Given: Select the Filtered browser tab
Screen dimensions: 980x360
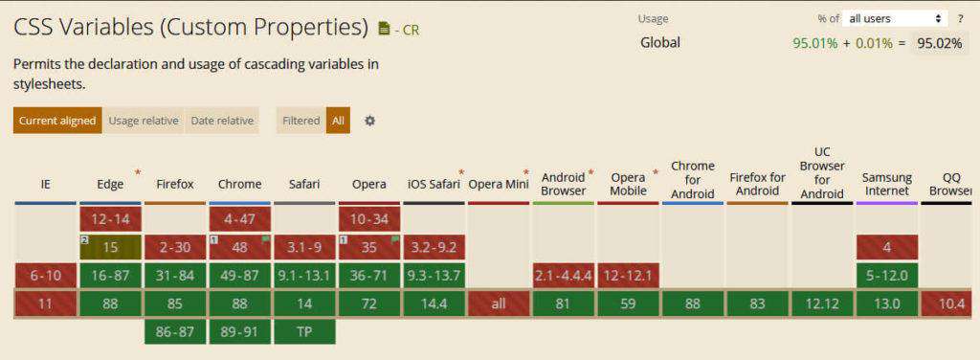Looking at the screenshot, I should point(301,121).
